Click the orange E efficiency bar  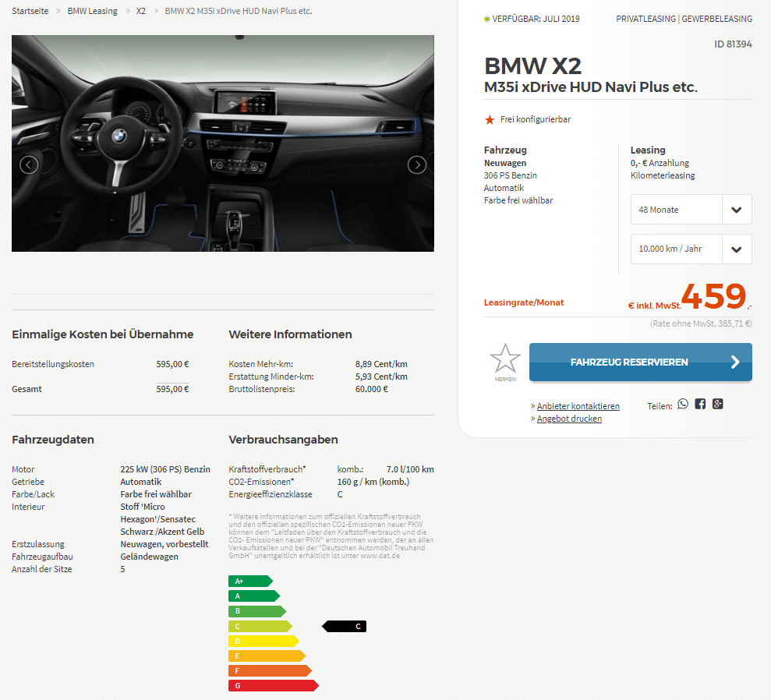[x=267, y=656]
